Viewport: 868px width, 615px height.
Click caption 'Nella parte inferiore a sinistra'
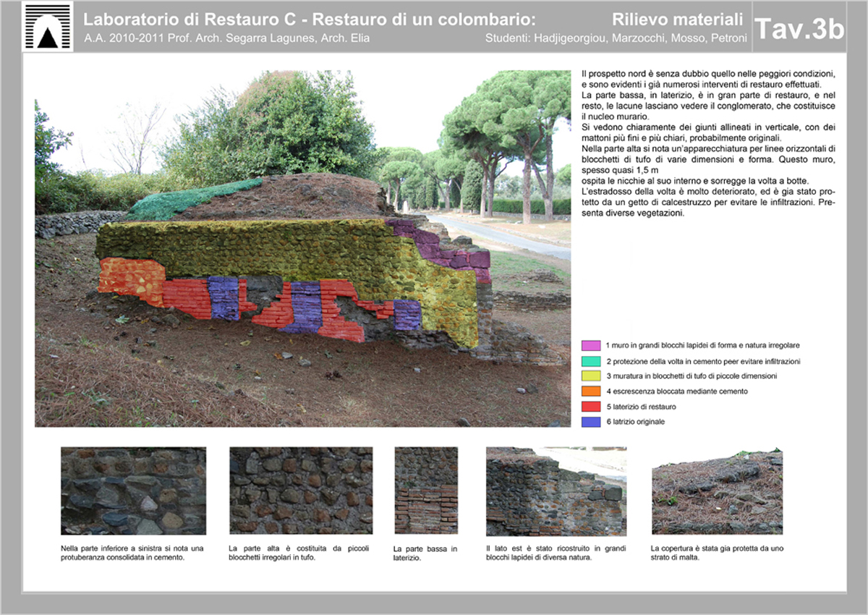pos(132,553)
